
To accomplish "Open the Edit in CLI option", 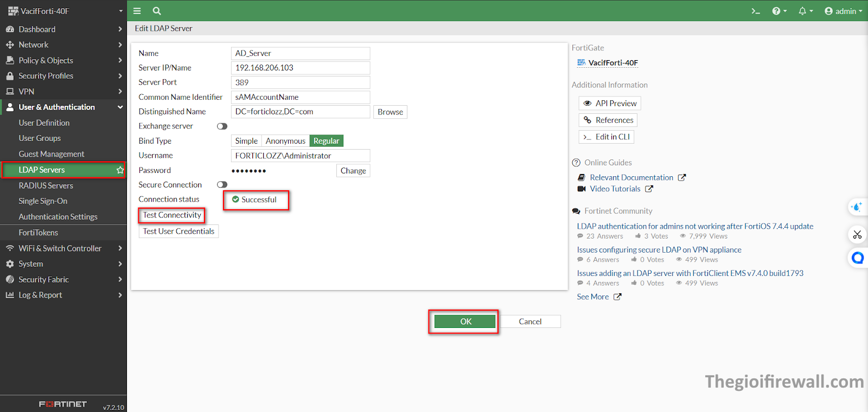I will coord(607,137).
